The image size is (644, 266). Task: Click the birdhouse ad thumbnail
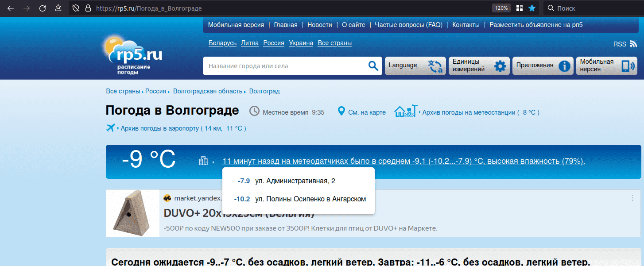133,213
